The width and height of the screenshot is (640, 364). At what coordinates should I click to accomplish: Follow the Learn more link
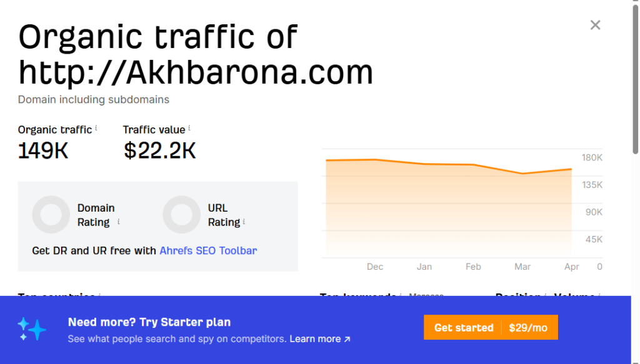pos(320,339)
